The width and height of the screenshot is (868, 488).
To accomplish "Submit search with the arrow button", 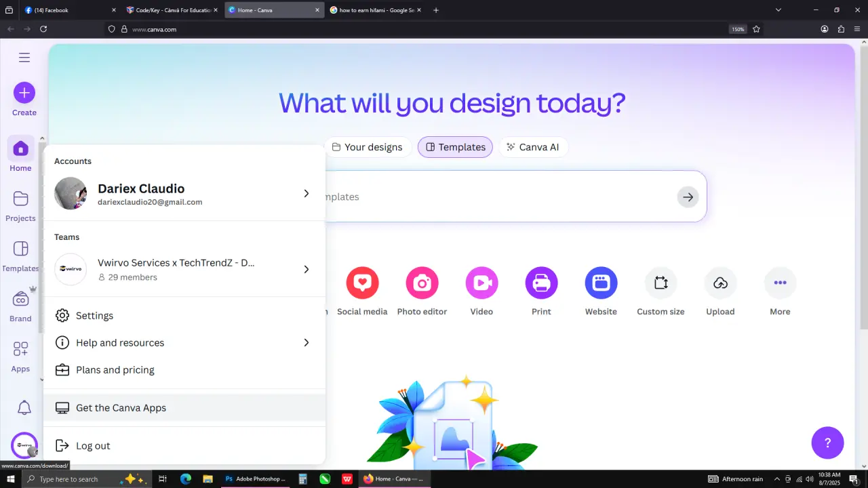I will [x=688, y=197].
